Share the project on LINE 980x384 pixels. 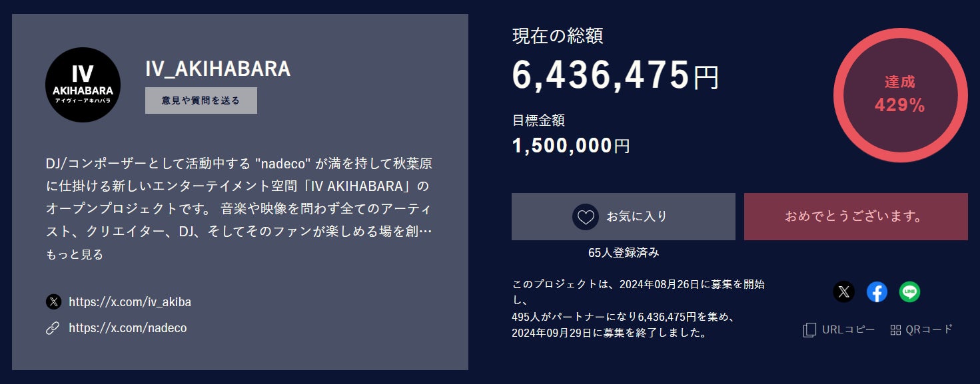point(909,291)
